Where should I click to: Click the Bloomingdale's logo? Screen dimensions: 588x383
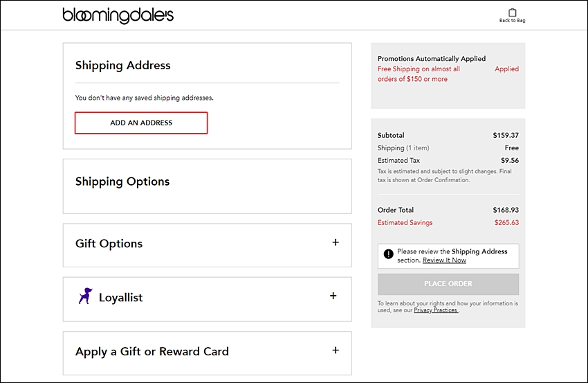[x=118, y=15]
